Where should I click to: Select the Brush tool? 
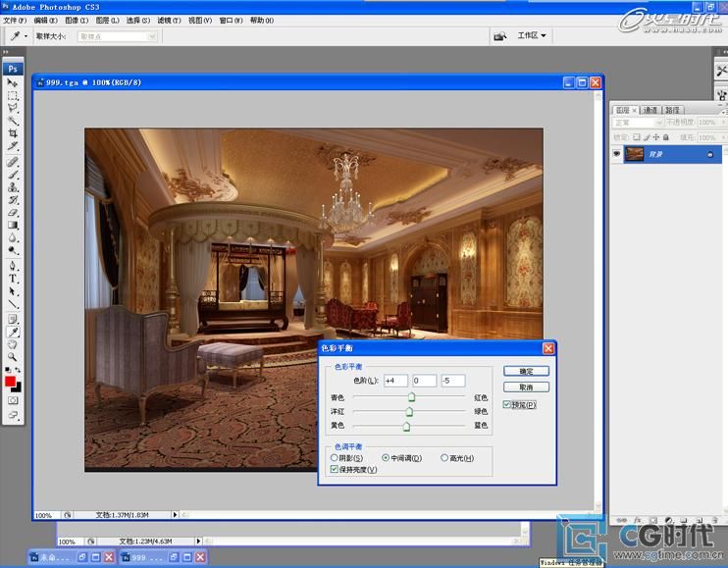click(x=13, y=175)
